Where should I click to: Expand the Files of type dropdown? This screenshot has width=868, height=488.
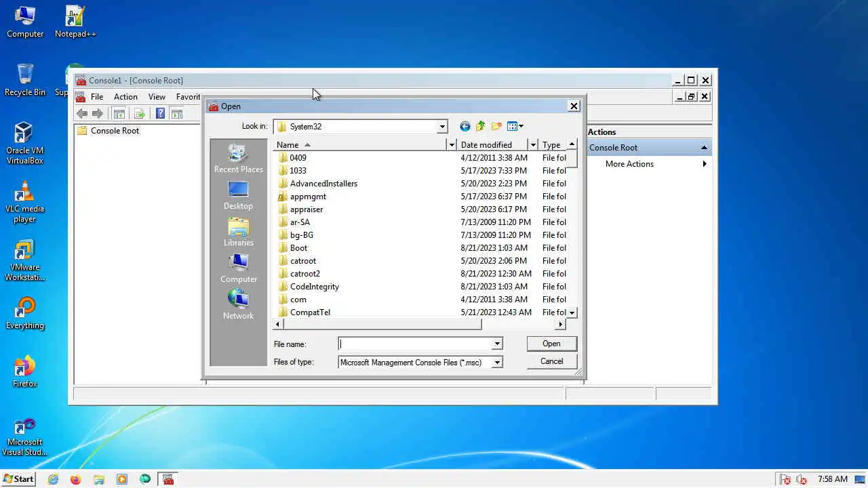pyautogui.click(x=497, y=363)
